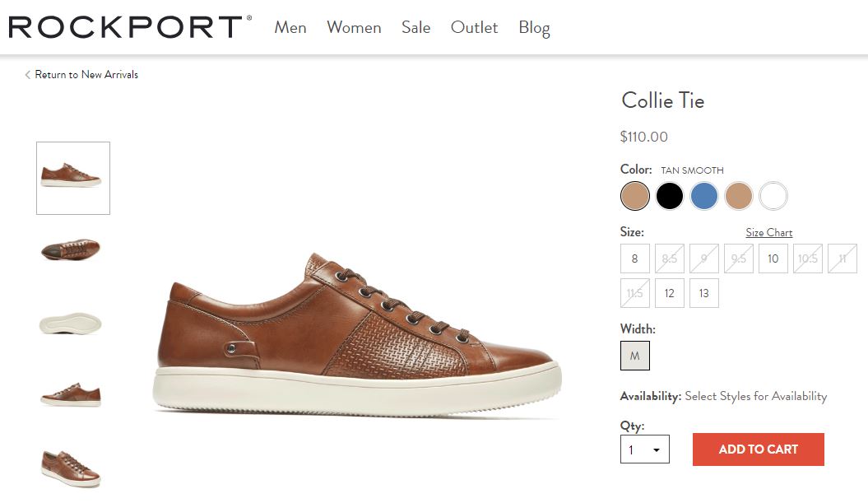Pick the black color swatch
868x503 pixels.
click(670, 196)
